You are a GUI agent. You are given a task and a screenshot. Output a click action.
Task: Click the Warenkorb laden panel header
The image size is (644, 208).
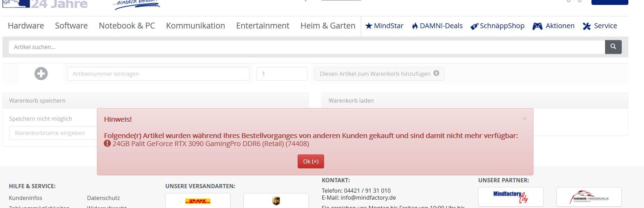click(475, 101)
